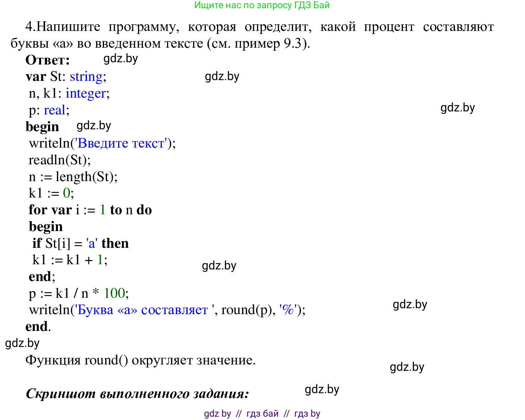Click the task text '4.Напишите программу, которая определит'
Screen dimensions: 525x420
[x=168, y=27]
